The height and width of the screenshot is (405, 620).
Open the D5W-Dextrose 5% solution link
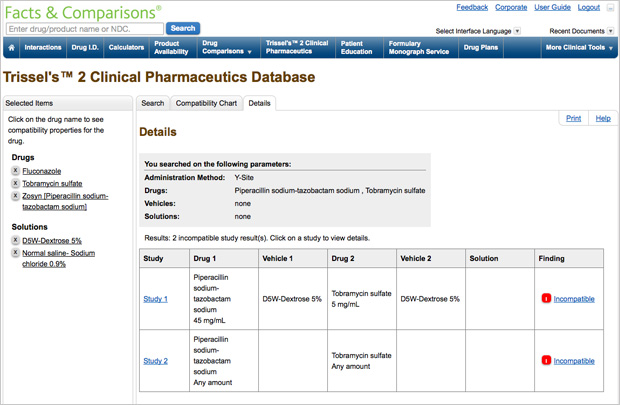(52, 240)
